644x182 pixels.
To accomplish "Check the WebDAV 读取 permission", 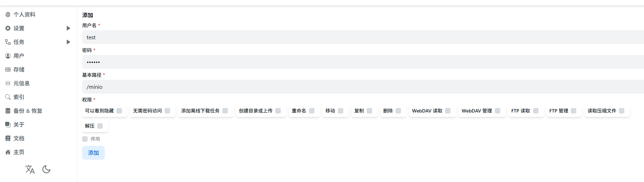I will tap(448, 111).
